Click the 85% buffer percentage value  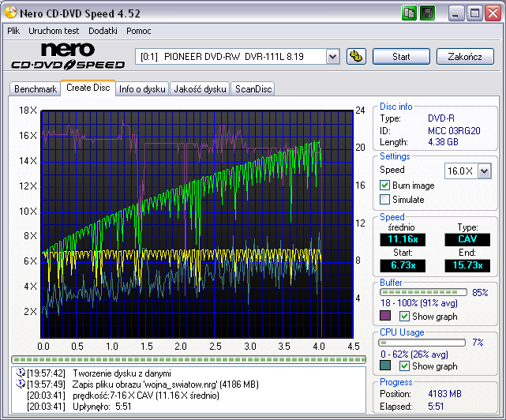pos(480,292)
